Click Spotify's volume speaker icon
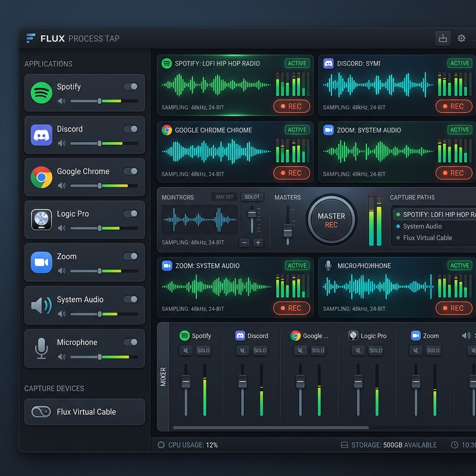The width and height of the screenshot is (476, 476). [62, 101]
